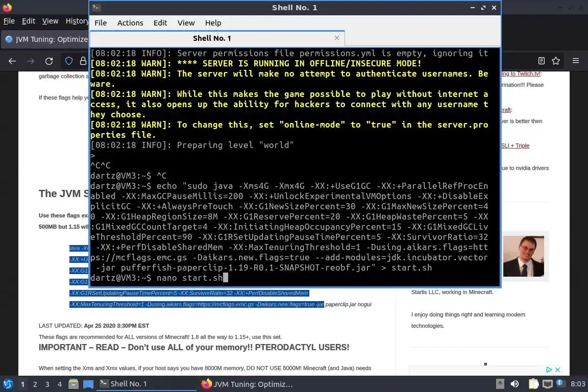Click Firefox tracking protection shield icon
The width and height of the screenshot is (588, 392).
[68, 61]
